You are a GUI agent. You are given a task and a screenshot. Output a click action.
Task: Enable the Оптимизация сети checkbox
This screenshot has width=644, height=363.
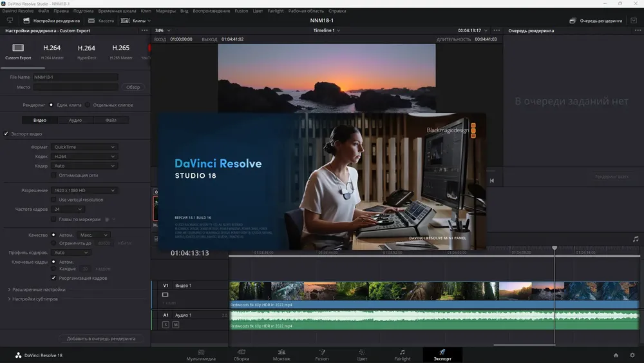[x=54, y=175]
